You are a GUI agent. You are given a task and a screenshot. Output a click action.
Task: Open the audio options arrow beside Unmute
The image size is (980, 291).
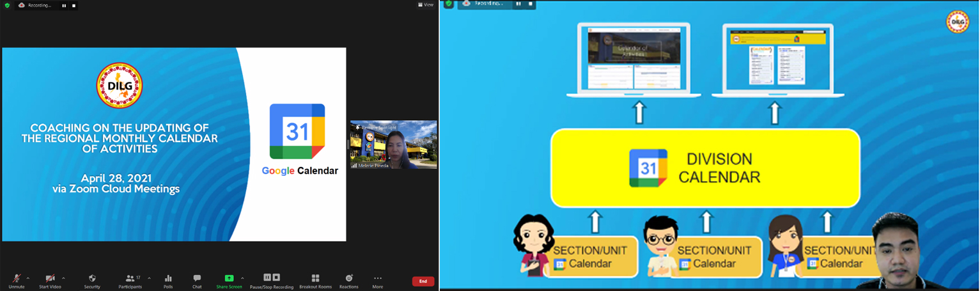click(28, 278)
